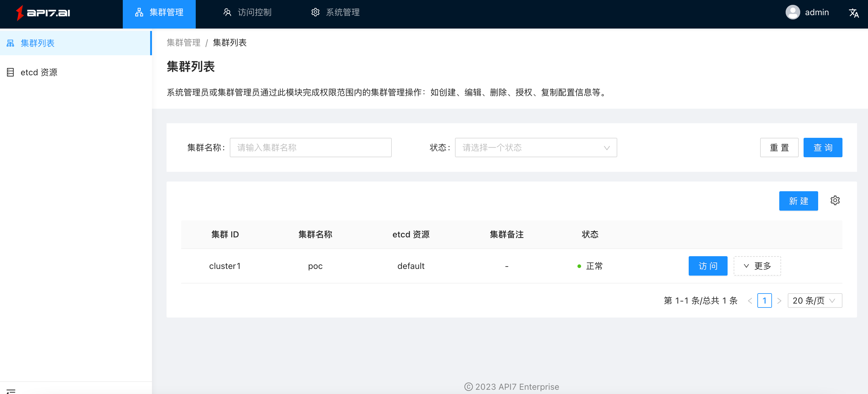Click the 集群管理 breadcrumb link
Viewport: 868px width, 394px height.
tap(183, 42)
